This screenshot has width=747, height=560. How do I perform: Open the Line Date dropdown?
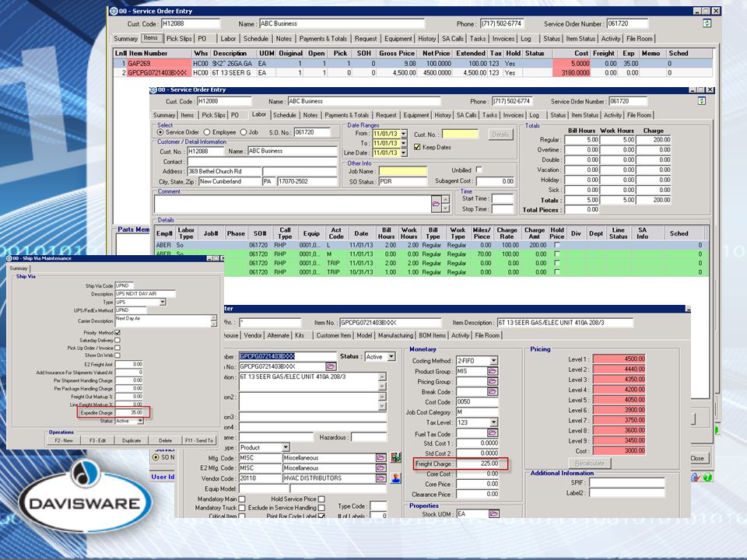(404, 153)
